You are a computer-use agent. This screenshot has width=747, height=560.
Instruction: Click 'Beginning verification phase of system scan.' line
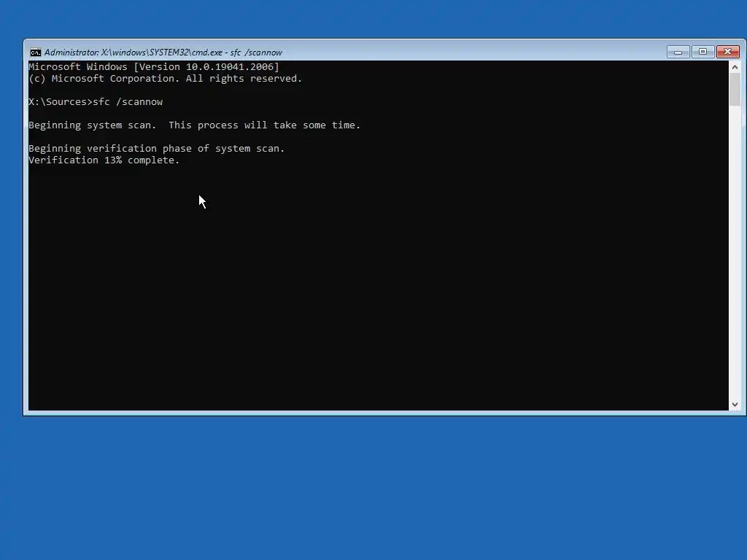[x=157, y=149]
